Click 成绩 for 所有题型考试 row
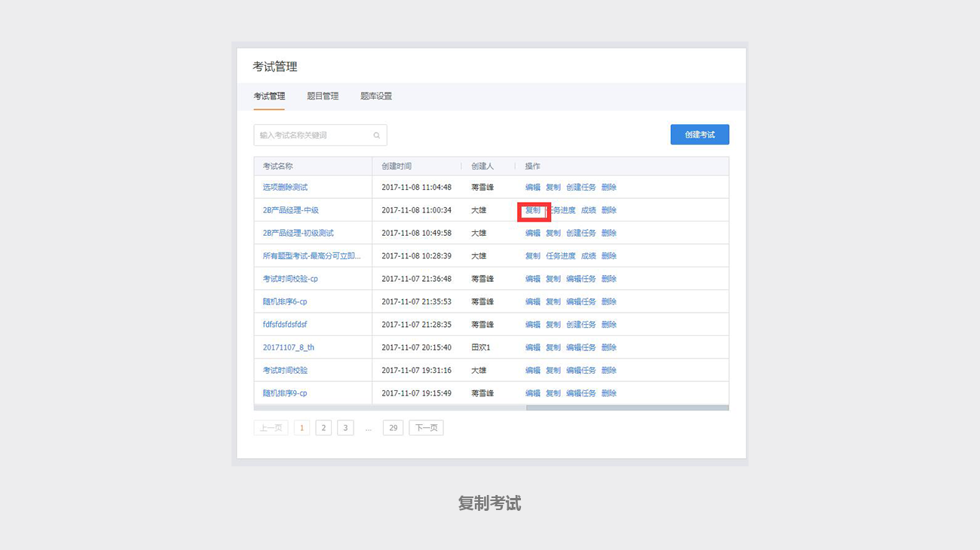 [589, 256]
